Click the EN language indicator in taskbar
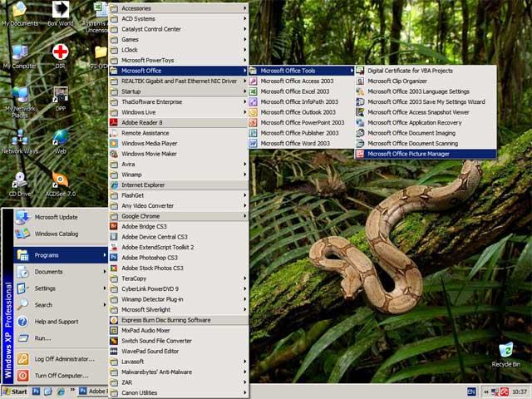Viewport: 532px width, 399px height. click(471, 392)
